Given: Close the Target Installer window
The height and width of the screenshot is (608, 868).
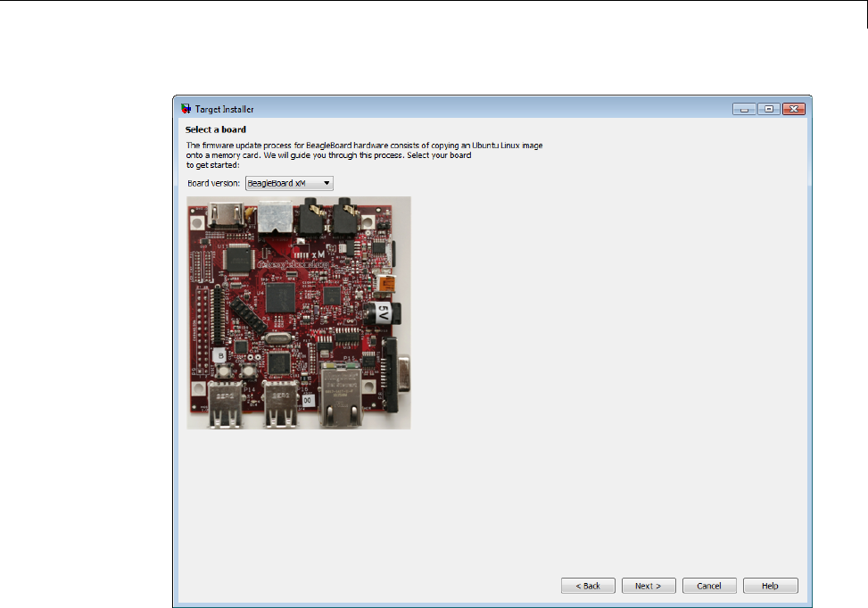Looking at the screenshot, I should (794, 109).
